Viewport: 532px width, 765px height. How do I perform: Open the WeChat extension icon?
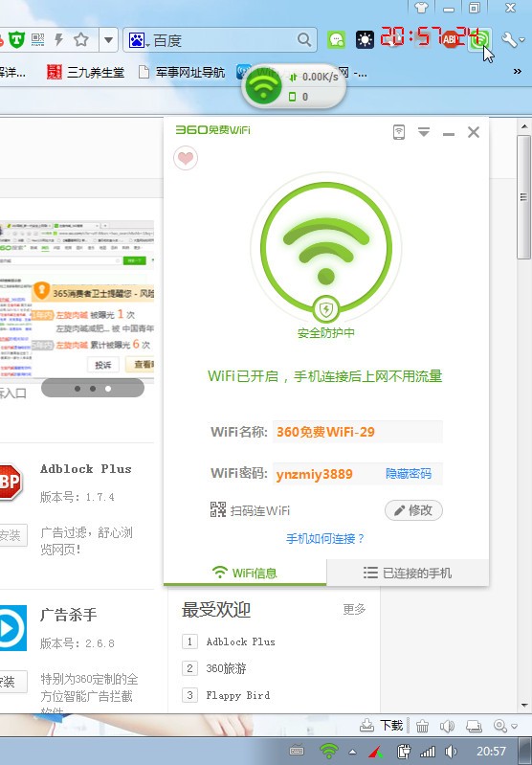point(337,39)
